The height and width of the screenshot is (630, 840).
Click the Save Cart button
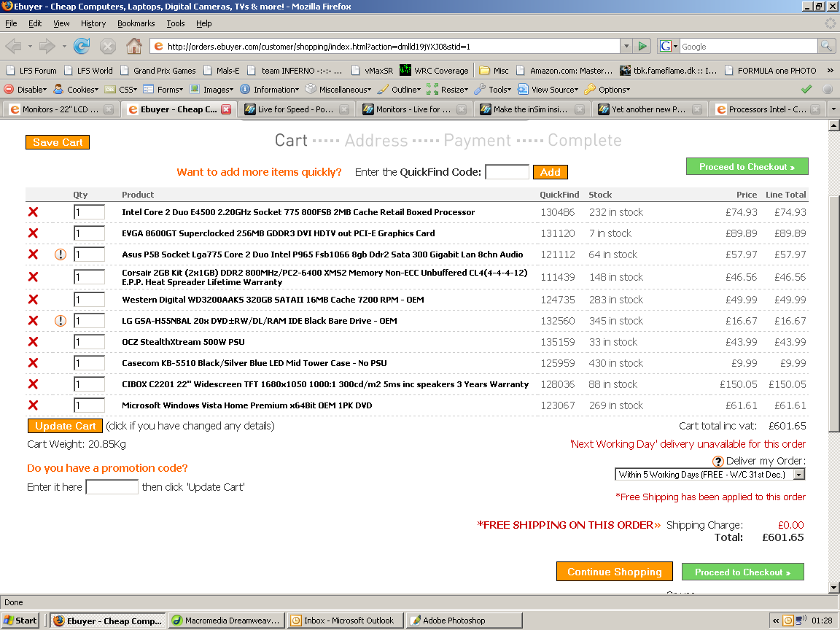click(x=58, y=142)
